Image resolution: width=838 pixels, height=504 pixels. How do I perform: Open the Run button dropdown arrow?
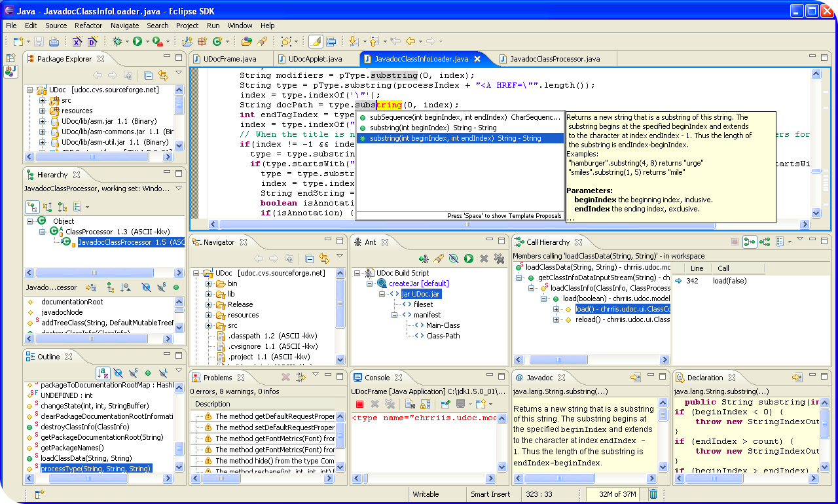pyautogui.click(x=147, y=42)
